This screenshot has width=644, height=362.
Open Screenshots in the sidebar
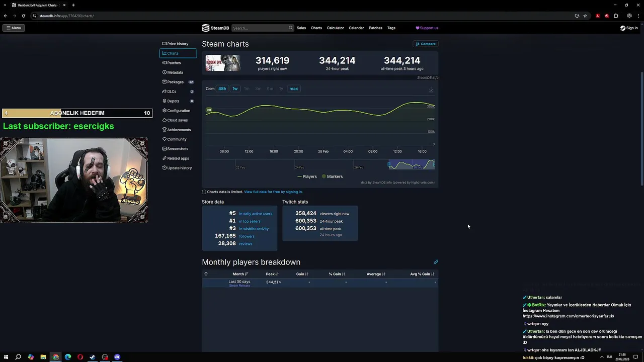pos(178,149)
